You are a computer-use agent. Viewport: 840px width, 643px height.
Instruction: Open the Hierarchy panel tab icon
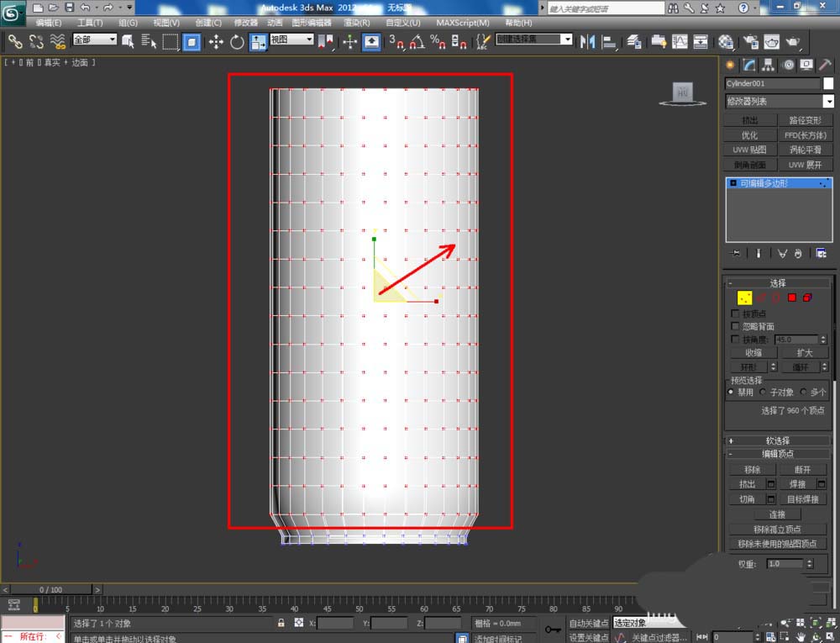[x=766, y=65]
